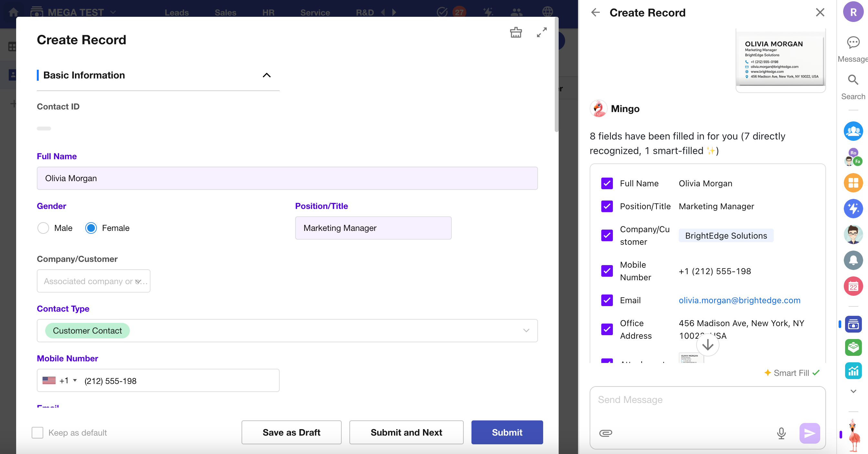The image size is (868, 454).
Task: Click the purple send message button
Action: [809, 433]
